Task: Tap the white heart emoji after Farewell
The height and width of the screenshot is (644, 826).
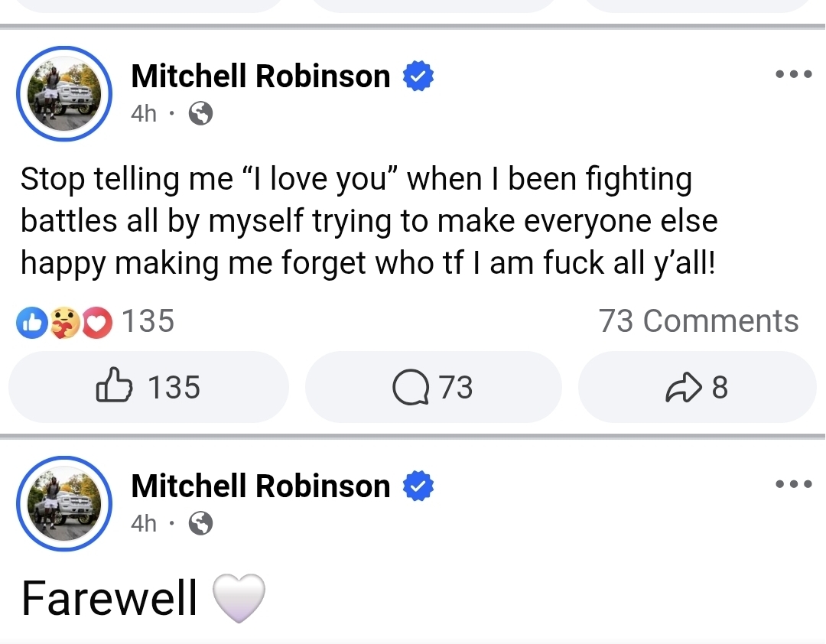Action: pyautogui.click(x=238, y=597)
